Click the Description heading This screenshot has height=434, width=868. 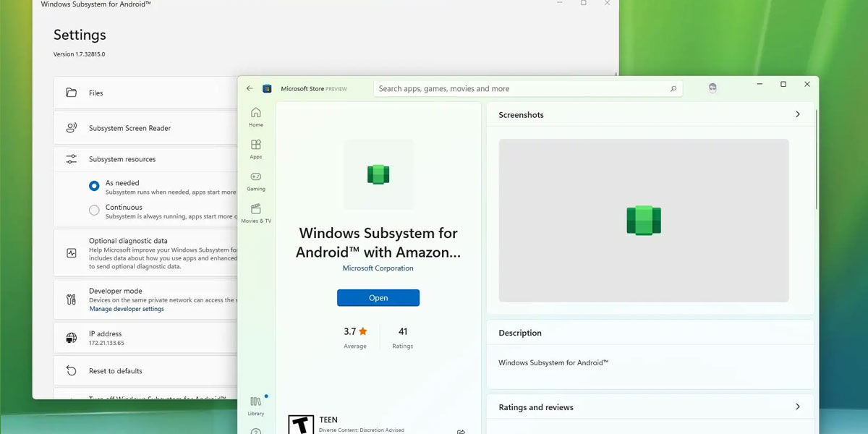520,333
